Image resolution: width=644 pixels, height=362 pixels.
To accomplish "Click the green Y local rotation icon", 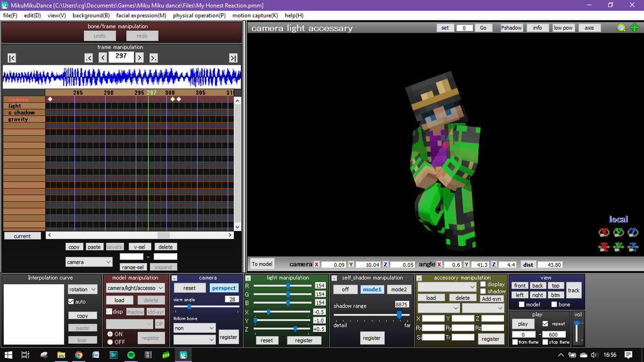I will [x=618, y=232].
